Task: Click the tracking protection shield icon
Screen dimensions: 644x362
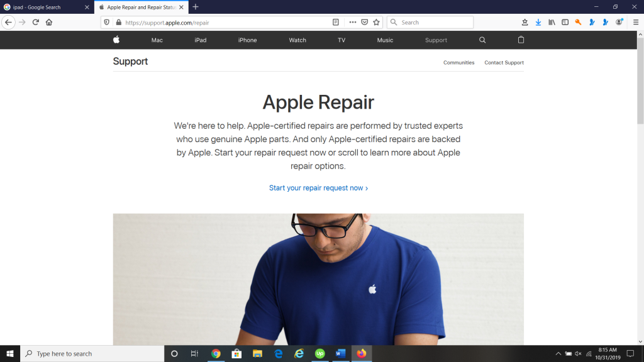Action: tap(107, 23)
